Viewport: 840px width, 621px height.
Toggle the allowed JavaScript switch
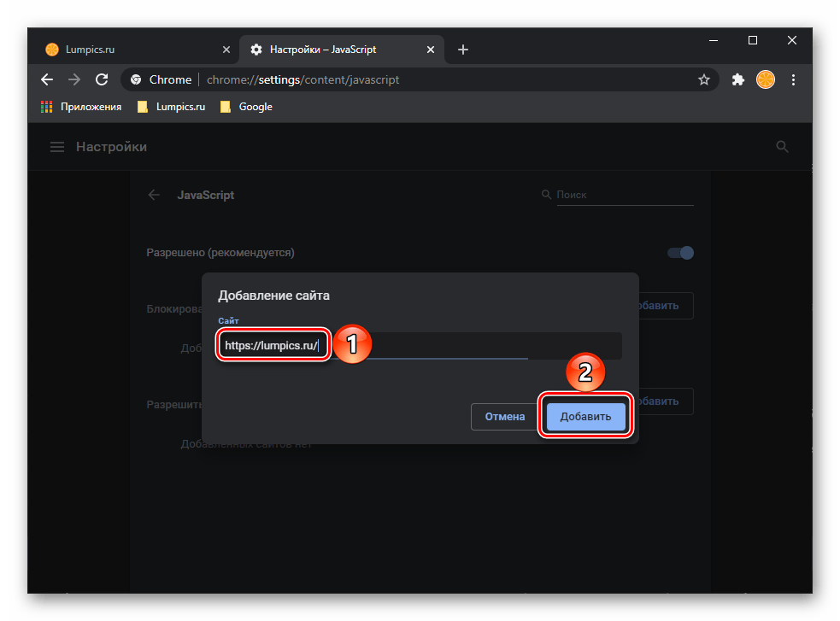click(680, 253)
